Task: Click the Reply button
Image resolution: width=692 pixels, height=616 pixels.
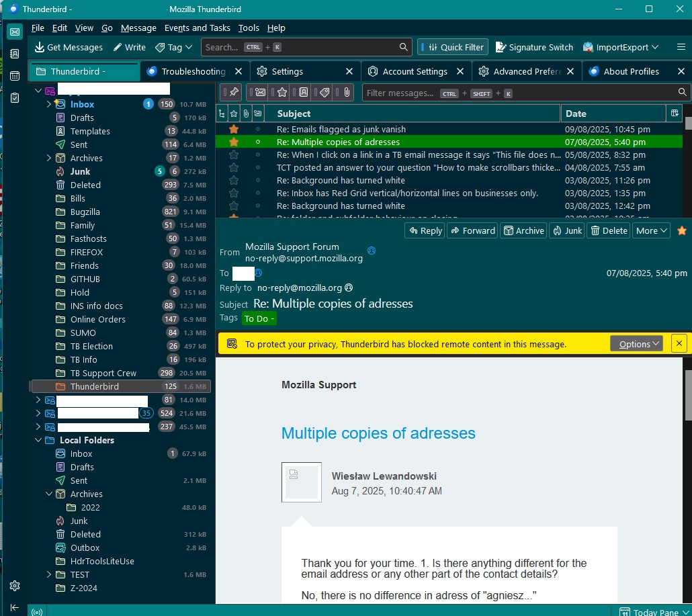Action: click(x=425, y=230)
